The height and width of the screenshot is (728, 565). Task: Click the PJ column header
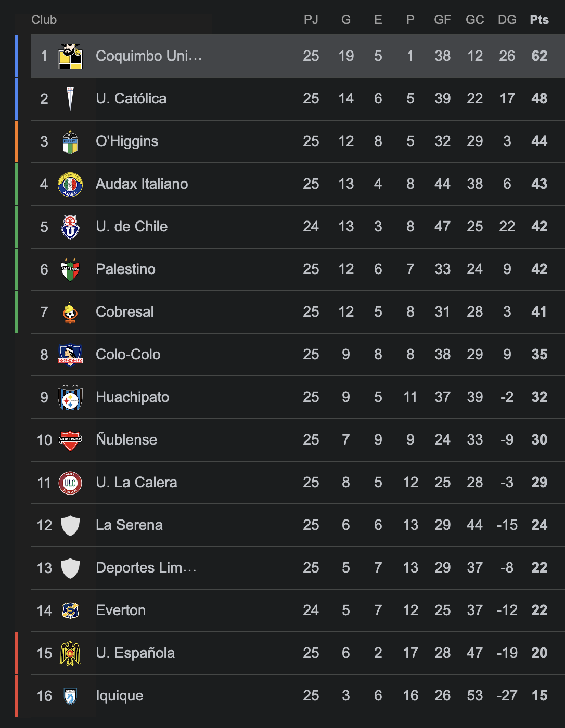tap(311, 20)
